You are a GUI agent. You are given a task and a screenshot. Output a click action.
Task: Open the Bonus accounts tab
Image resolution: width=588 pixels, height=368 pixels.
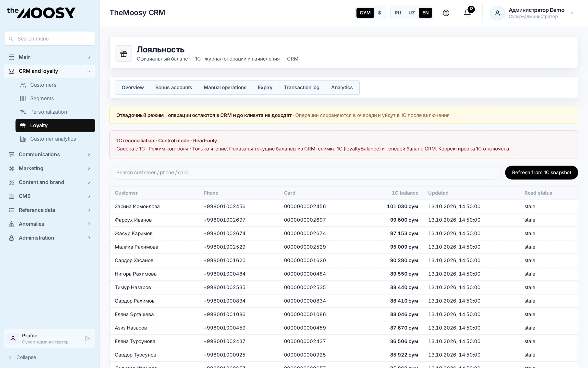[x=174, y=88]
